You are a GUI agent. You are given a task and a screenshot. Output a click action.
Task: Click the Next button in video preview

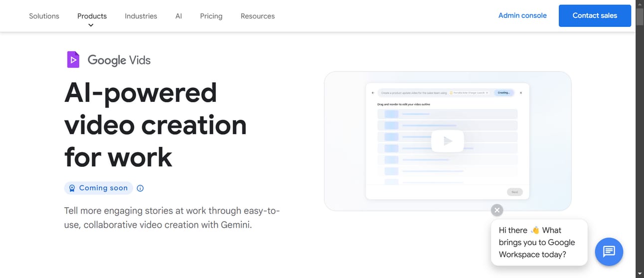coord(514,192)
